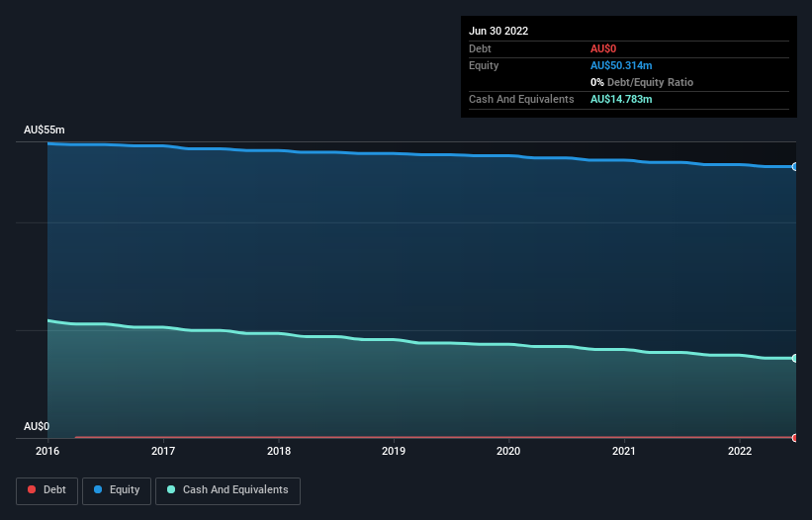812x520 pixels.
Task: Click the red Debt legend dot
Action: 32,489
